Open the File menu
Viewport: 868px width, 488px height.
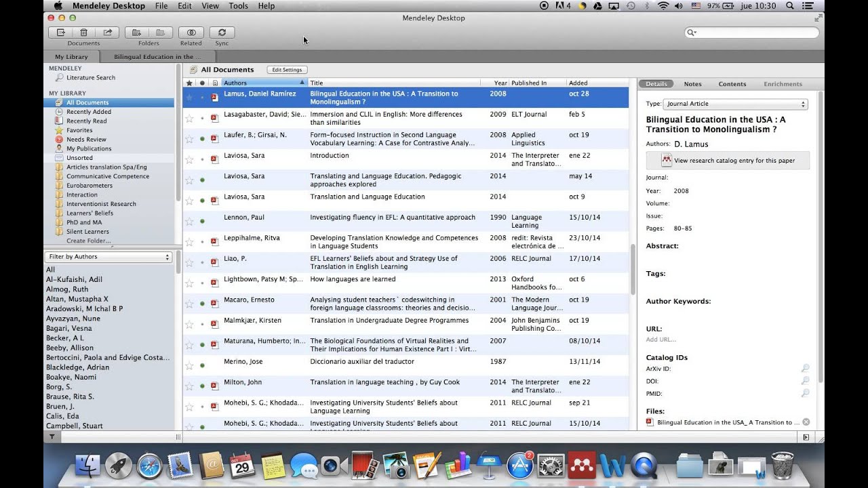(x=161, y=5)
